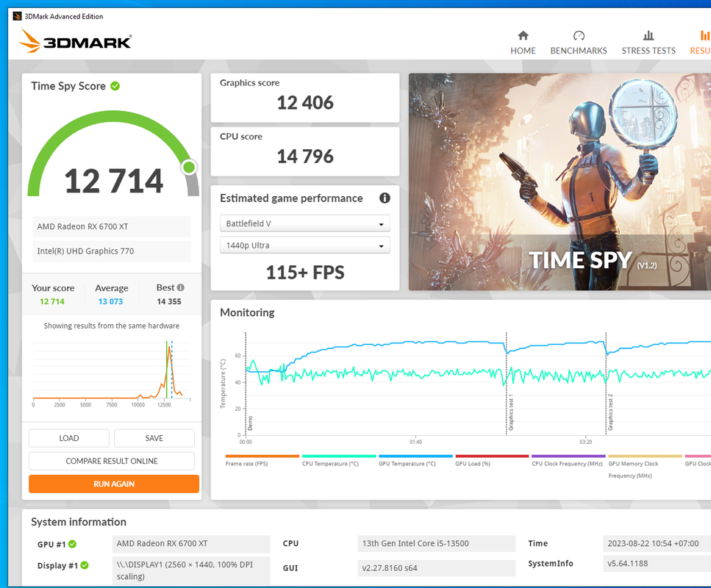
Task: Switch to STRESS TESTS tab label
Action: 649,51
